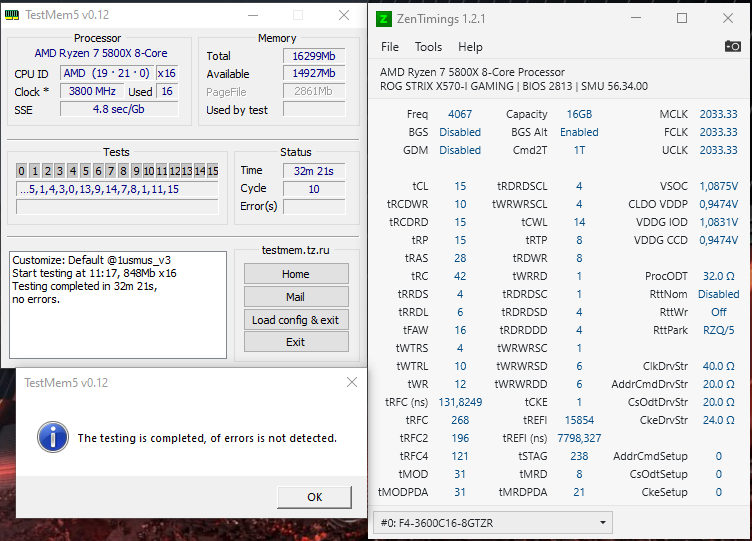
Task: Click the tRFC (ns) value 131,8249
Action: pyautogui.click(x=460, y=402)
